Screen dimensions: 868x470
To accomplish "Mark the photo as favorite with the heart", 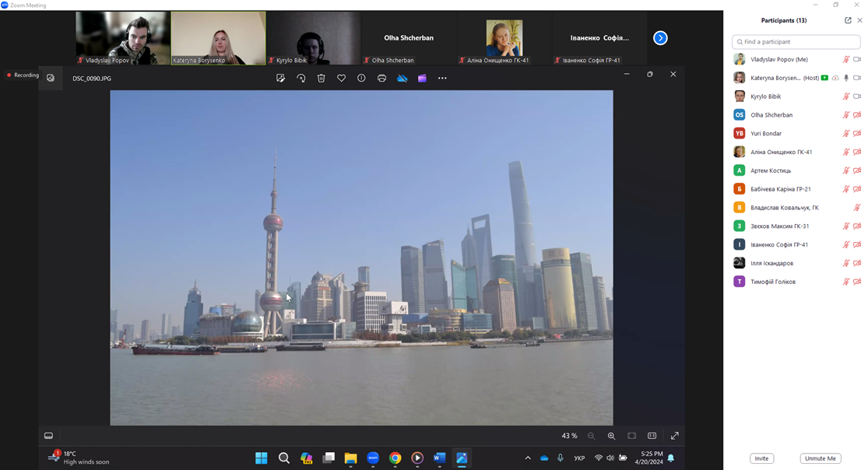I will tap(341, 79).
